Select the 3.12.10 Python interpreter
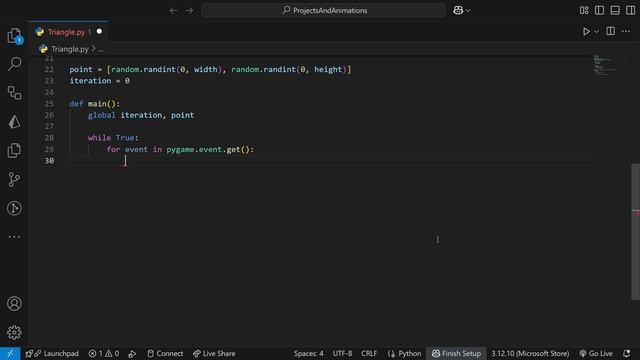Image resolution: width=640 pixels, height=360 pixels. pyautogui.click(x=530, y=353)
